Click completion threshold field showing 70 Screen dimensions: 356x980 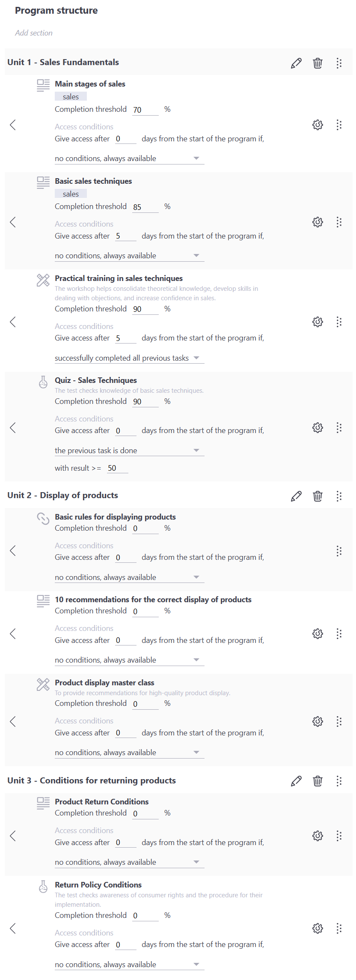[x=145, y=110]
